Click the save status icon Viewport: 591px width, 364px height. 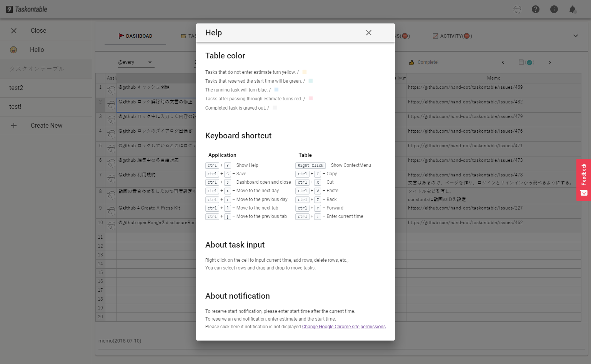coord(526,62)
